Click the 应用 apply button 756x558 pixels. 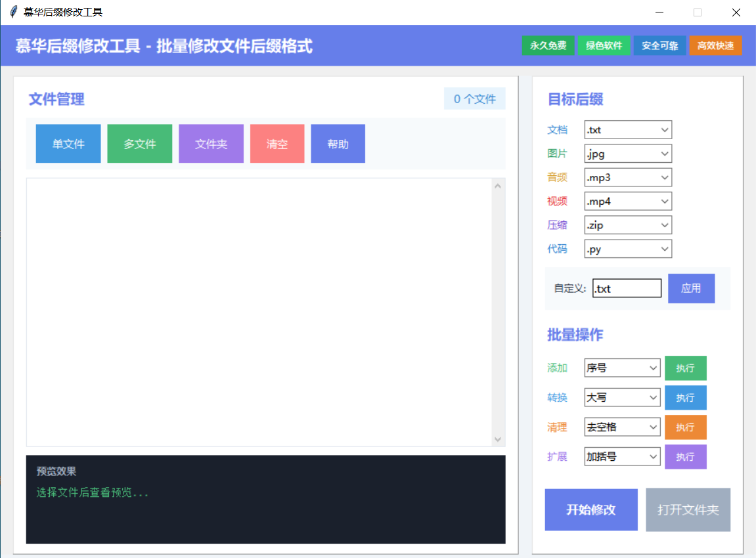pyautogui.click(x=691, y=288)
